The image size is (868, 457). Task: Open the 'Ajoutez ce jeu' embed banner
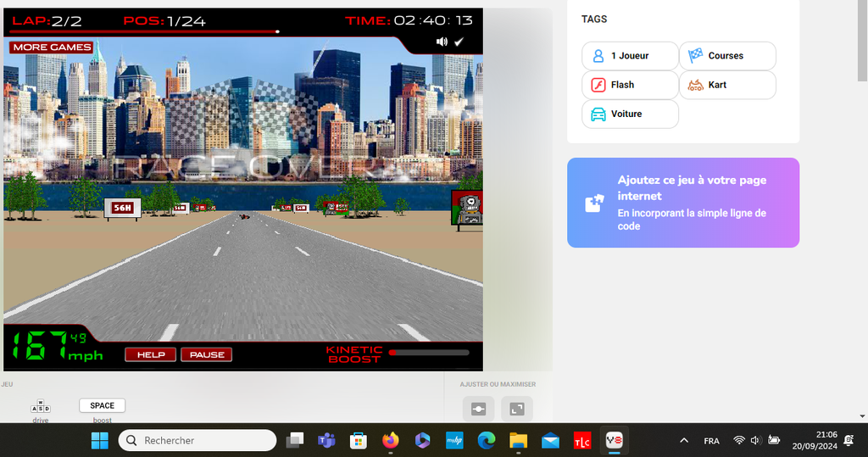click(682, 203)
